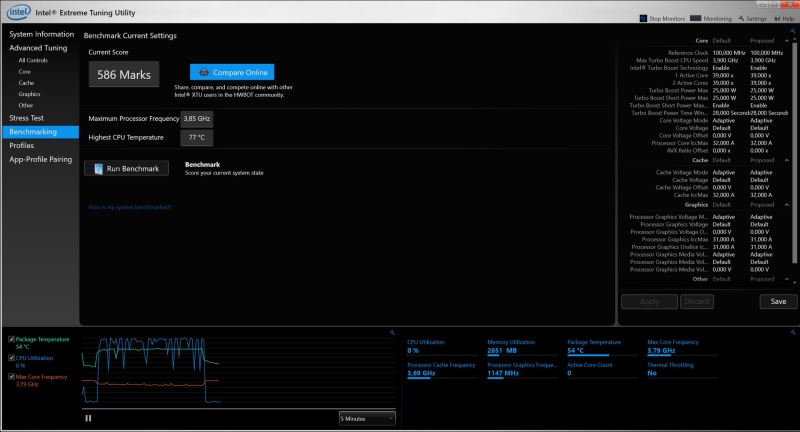This screenshot has height=432, width=800.
Task: Click the wrench icon above the graph
Action: click(x=390, y=332)
